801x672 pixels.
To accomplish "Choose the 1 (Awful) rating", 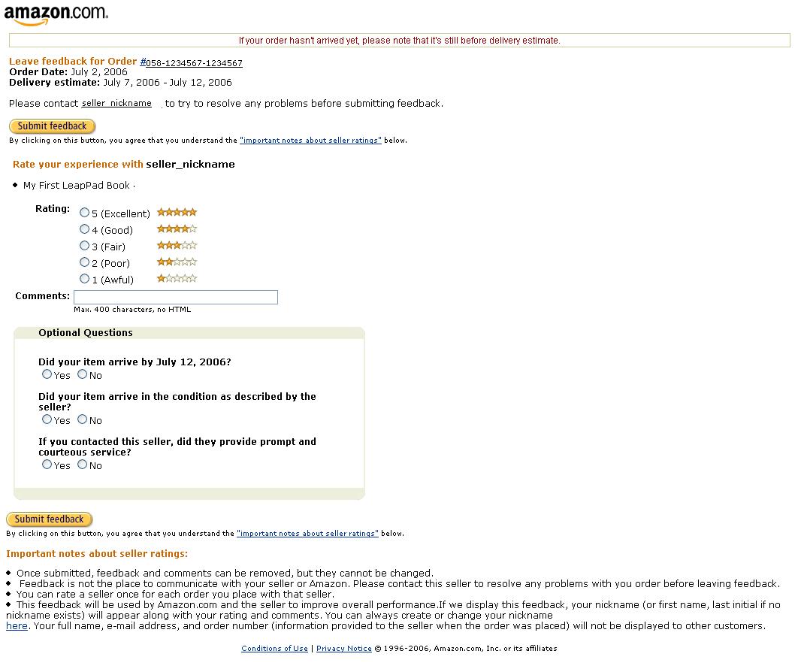I will point(84,279).
